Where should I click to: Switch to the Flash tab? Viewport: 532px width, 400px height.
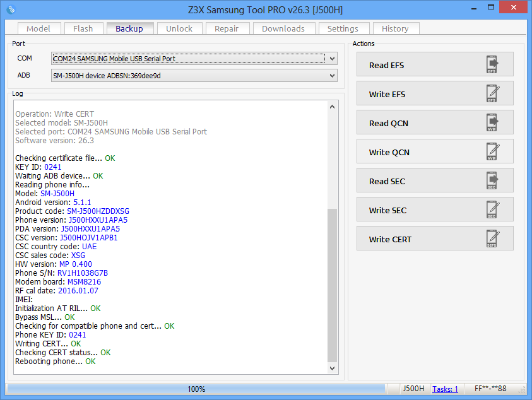click(x=83, y=28)
